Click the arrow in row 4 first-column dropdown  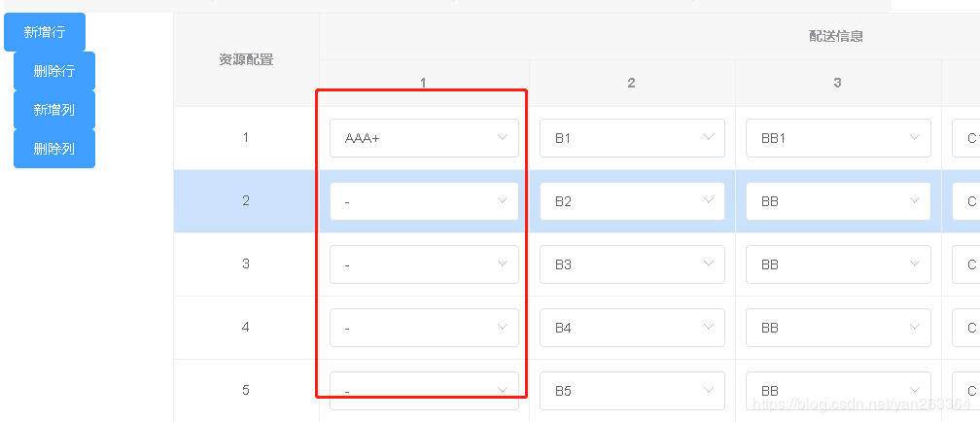[x=503, y=328]
